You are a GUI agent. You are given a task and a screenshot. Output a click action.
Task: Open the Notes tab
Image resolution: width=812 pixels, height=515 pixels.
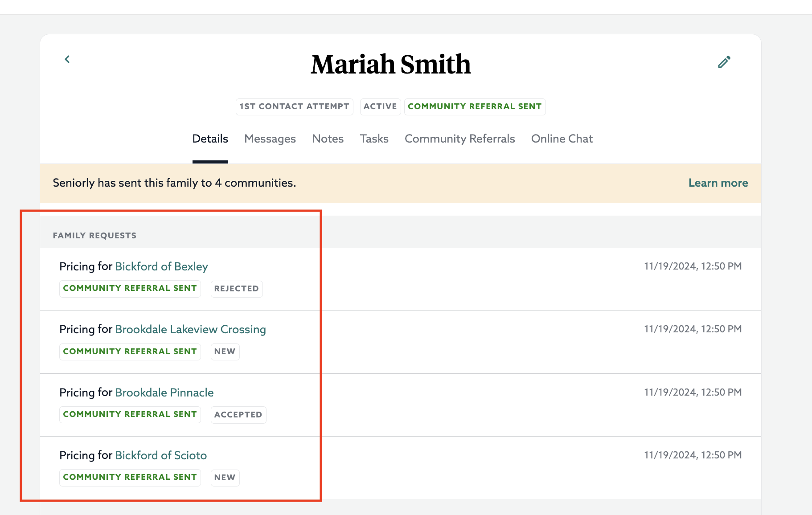328,139
